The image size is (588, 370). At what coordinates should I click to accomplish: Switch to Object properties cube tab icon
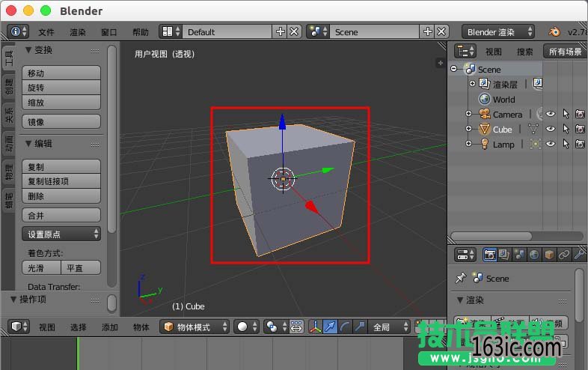549,255
